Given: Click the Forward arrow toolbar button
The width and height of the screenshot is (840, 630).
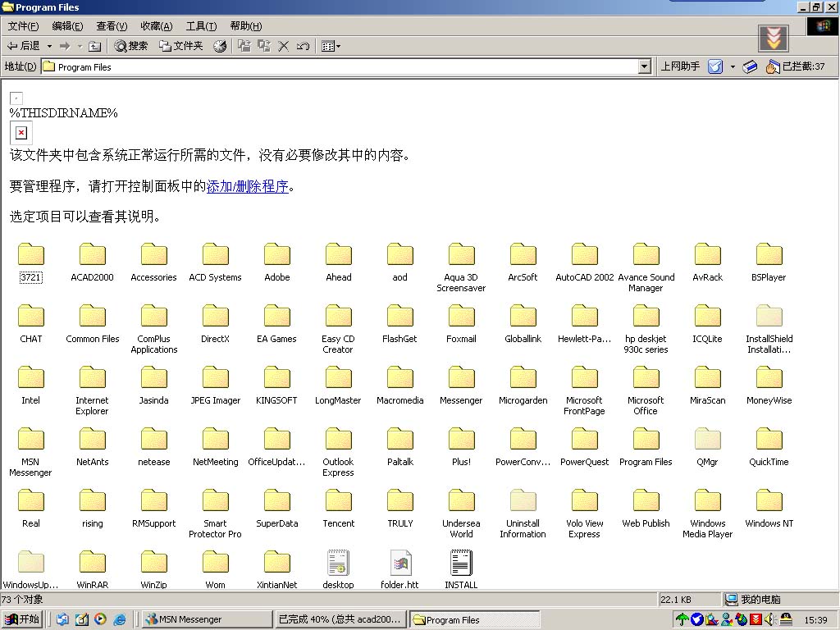Looking at the screenshot, I should 65,46.
